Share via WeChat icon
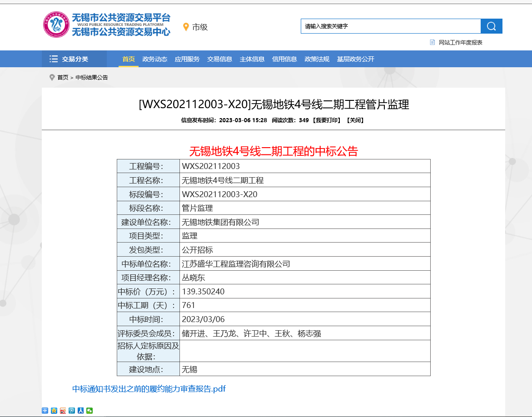This screenshot has width=532, height=417. [89, 411]
